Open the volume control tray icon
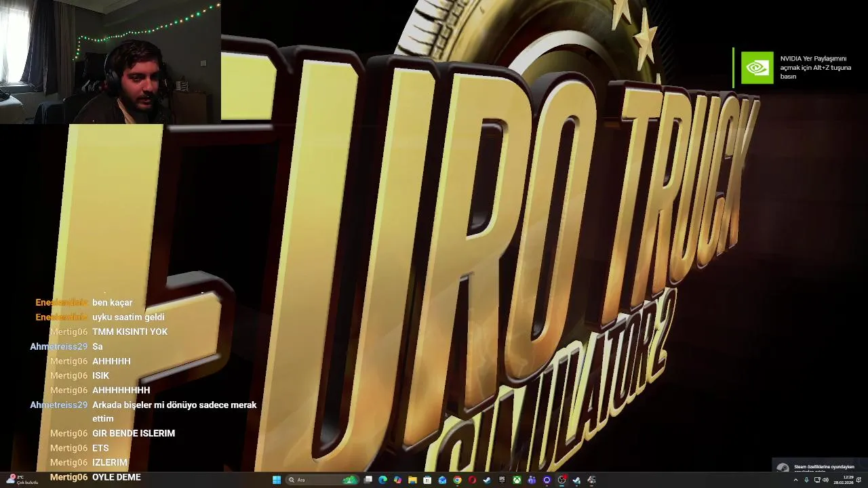This screenshot has height=488, width=868. [x=825, y=480]
